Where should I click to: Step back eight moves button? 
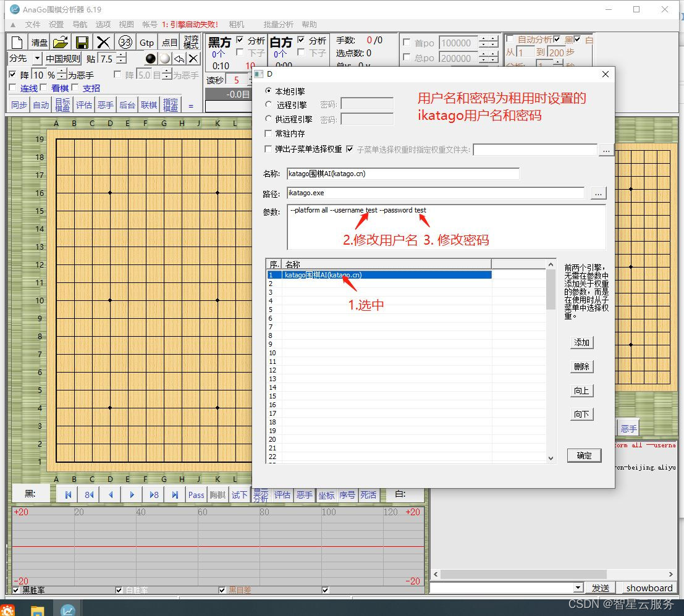(x=90, y=495)
